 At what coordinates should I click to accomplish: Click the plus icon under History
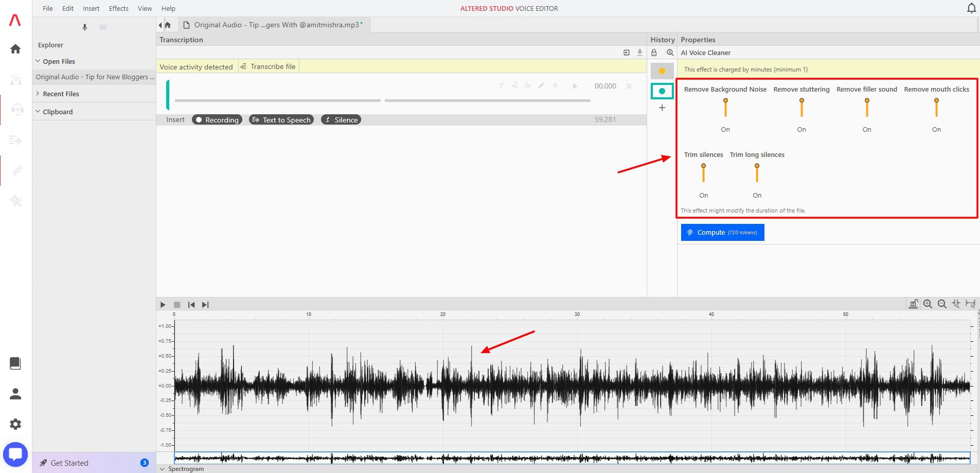662,108
